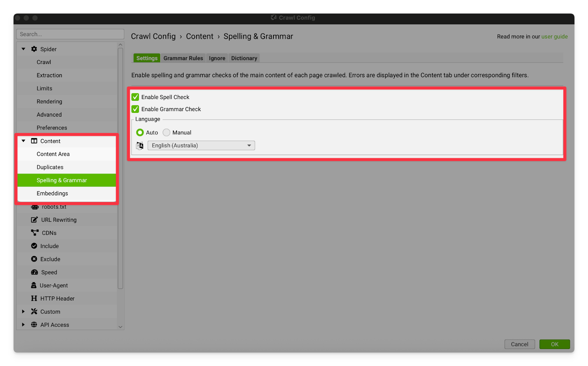Select Content Area in the sidebar
This screenshot has height=366, width=588.
(x=53, y=154)
